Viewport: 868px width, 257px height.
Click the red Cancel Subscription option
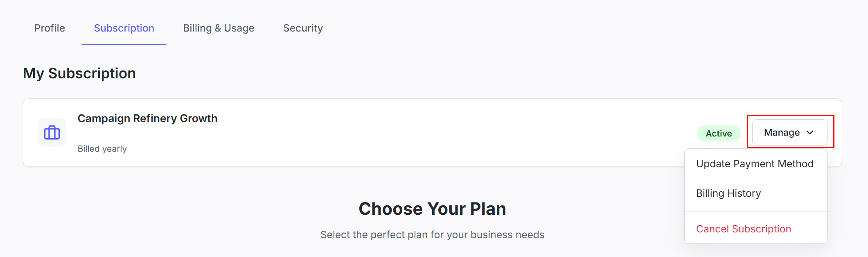(744, 229)
